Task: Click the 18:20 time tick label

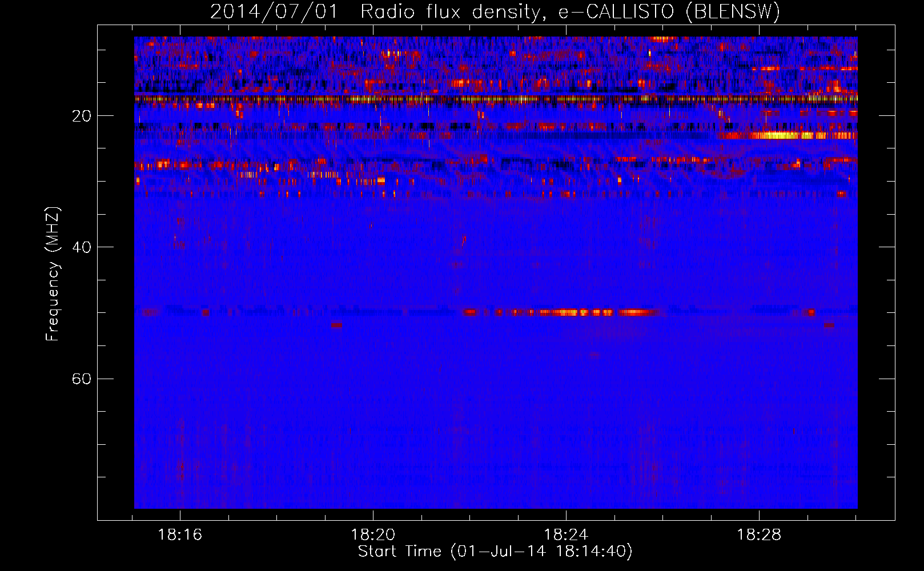Action: coord(373,535)
